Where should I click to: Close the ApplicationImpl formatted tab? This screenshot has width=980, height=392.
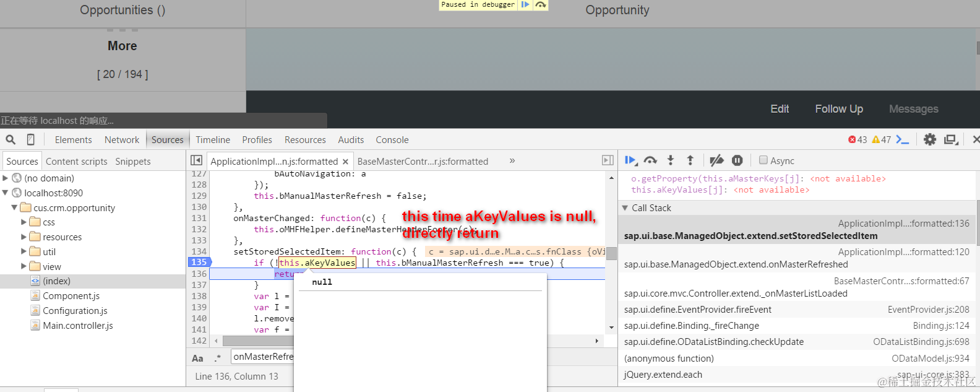click(345, 162)
